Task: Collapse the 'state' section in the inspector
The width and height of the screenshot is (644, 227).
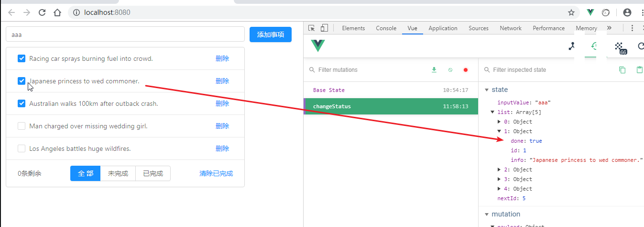Action: [x=487, y=90]
